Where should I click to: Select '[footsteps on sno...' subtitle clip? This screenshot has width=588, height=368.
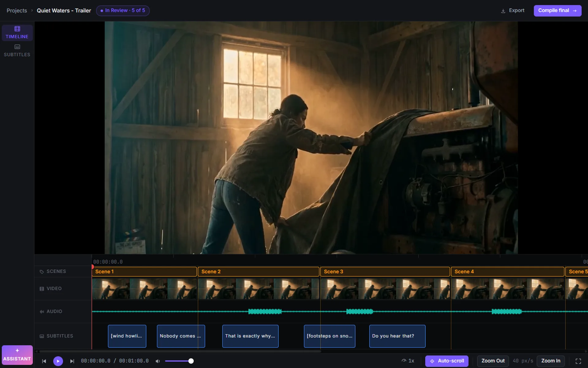point(330,336)
